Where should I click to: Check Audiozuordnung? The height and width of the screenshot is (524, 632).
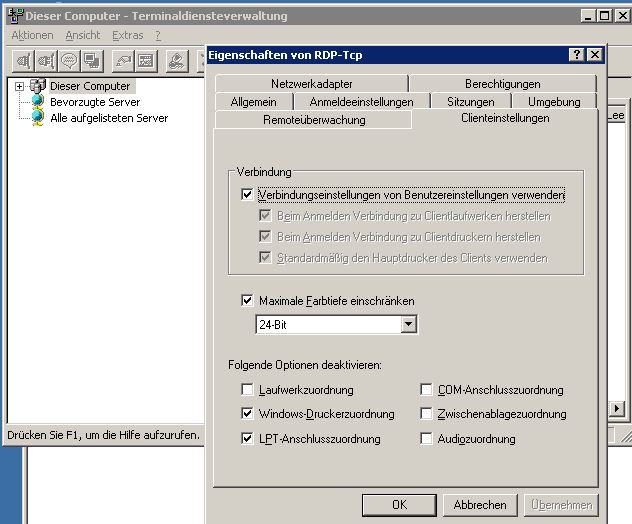(x=426, y=438)
